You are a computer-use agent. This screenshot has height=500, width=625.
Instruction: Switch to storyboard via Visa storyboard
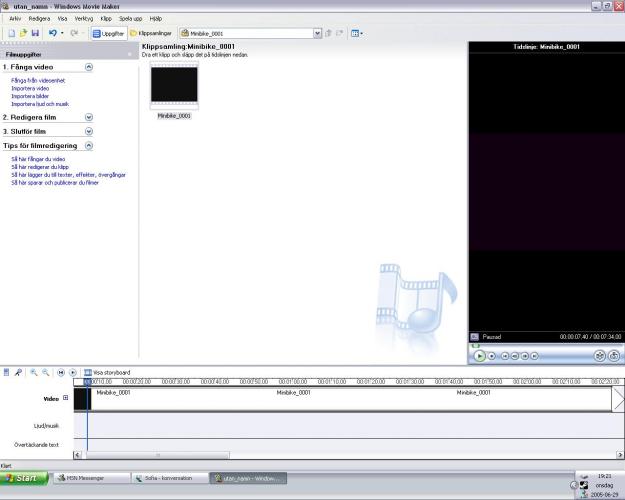pos(108,372)
